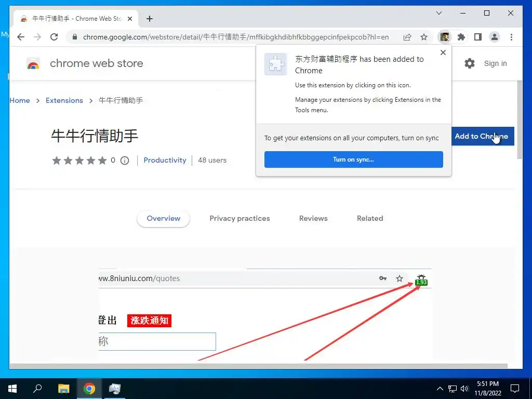
Task: Dismiss the extension added popup
Action: [443, 52]
